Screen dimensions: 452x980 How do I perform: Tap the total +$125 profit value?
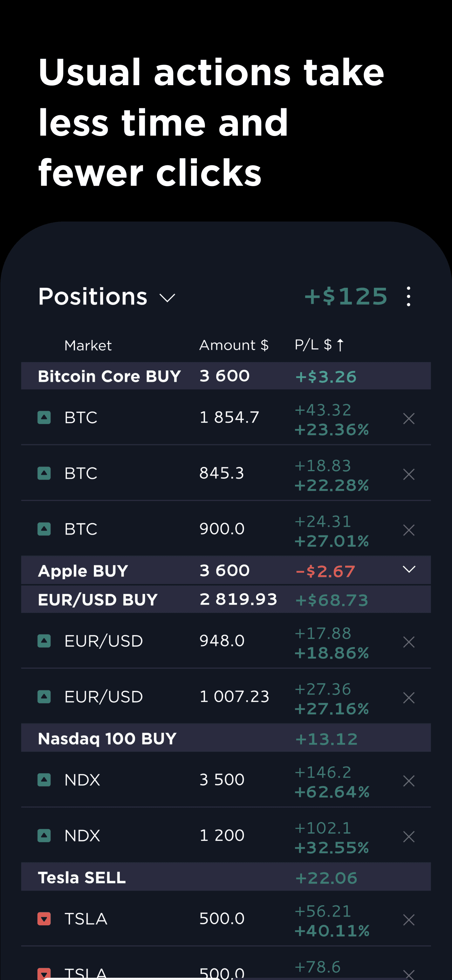(x=345, y=297)
